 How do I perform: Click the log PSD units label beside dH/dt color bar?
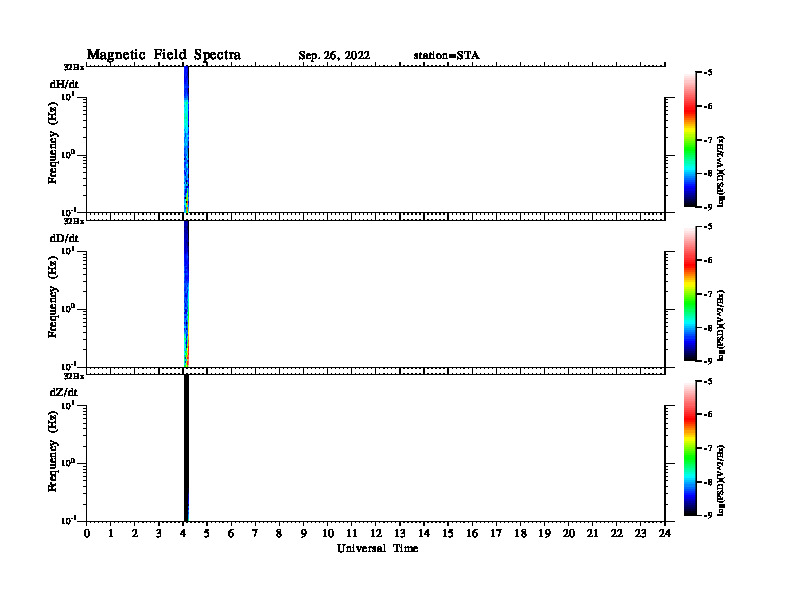[721, 171]
